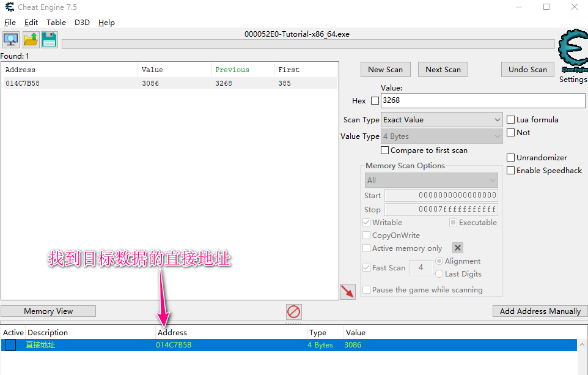Click the scan progress bar
This screenshot has height=375, width=588.
(308, 44)
